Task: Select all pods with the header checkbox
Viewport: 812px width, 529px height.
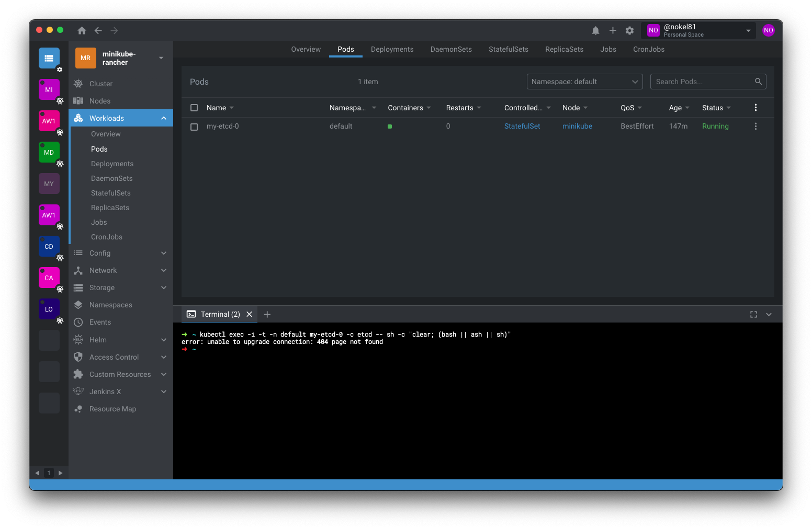Action: 194,107
